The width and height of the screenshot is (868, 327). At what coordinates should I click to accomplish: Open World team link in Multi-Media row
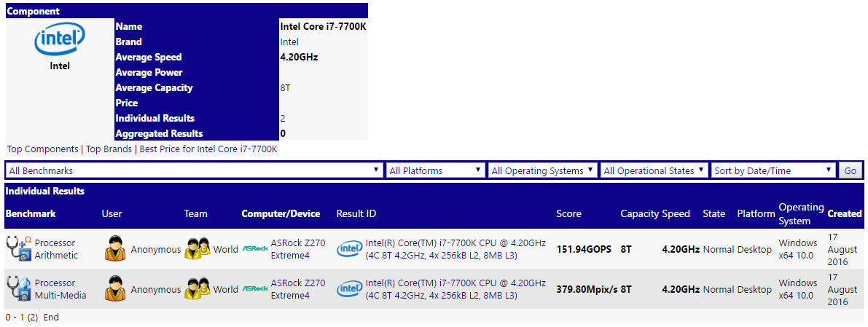point(226,289)
